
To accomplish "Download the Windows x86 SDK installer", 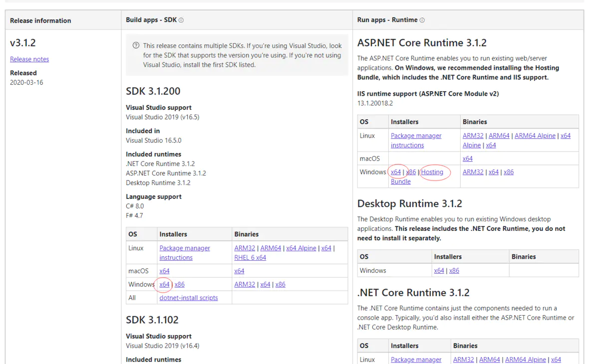I will point(179,284).
